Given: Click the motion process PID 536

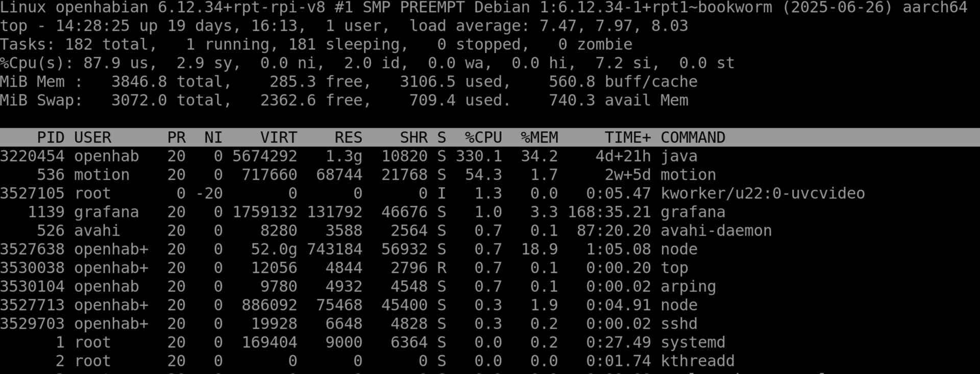Looking at the screenshot, I should 51,174.
